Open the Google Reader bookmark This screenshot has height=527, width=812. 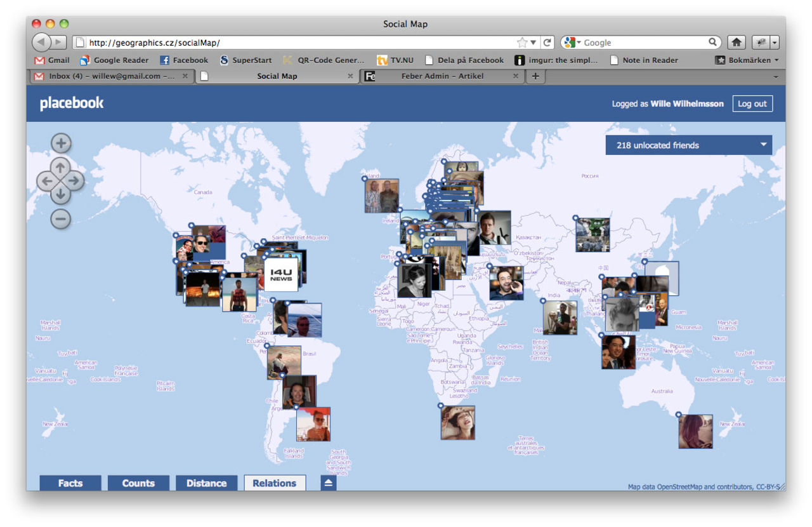(114, 60)
